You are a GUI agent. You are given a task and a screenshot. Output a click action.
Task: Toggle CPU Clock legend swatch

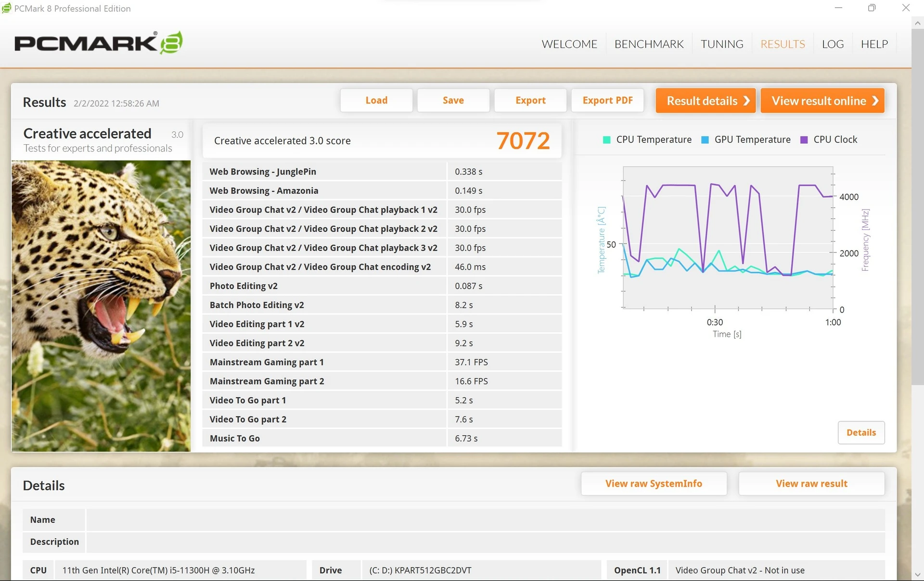click(804, 140)
